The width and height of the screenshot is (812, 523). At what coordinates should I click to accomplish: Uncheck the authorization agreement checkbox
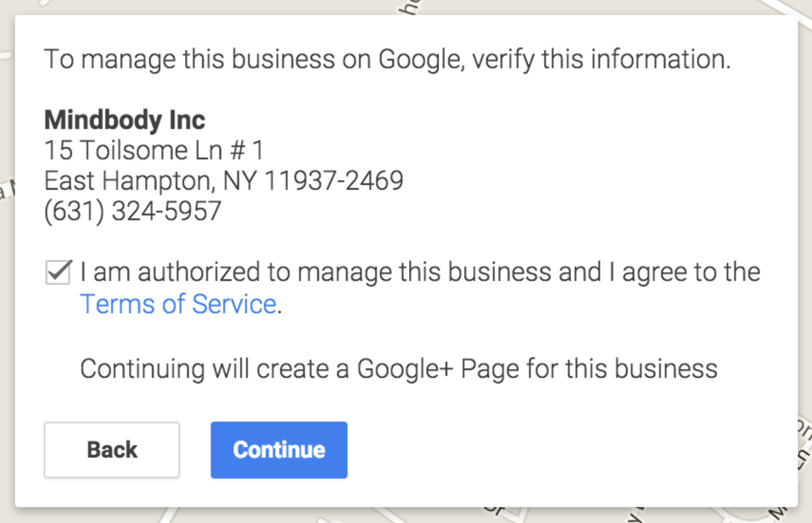pyautogui.click(x=58, y=272)
